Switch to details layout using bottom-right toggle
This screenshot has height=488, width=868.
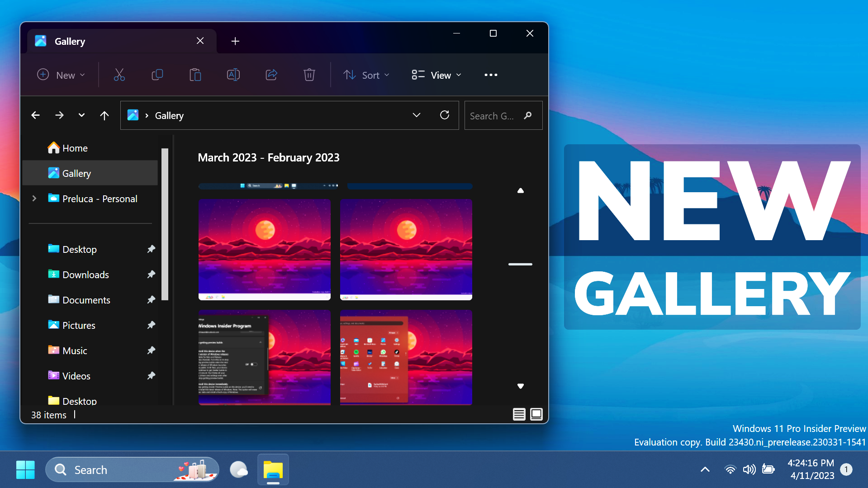pos(519,414)
